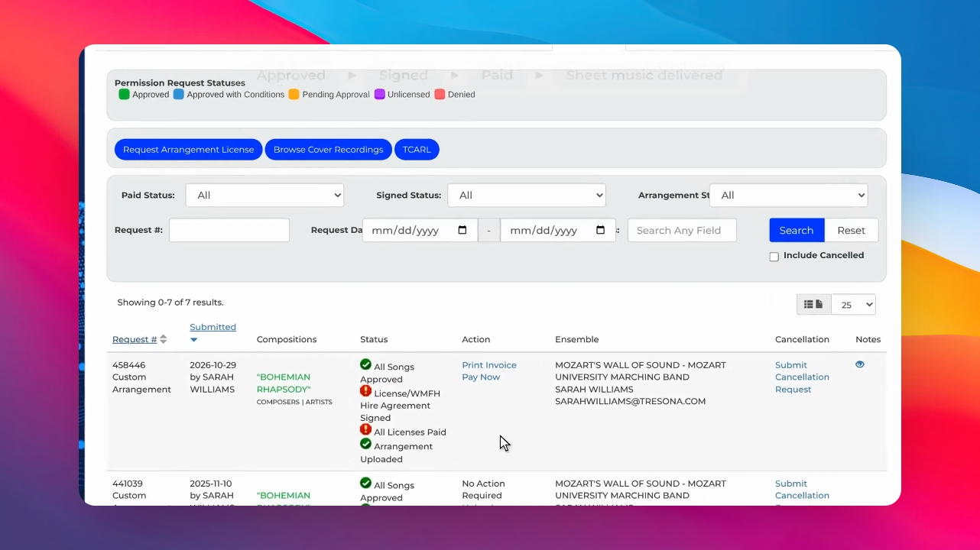The height and width of the screenshot is (550, 980).
Task: Open Browse Cover Recordings
Action: tap(328, 150)
